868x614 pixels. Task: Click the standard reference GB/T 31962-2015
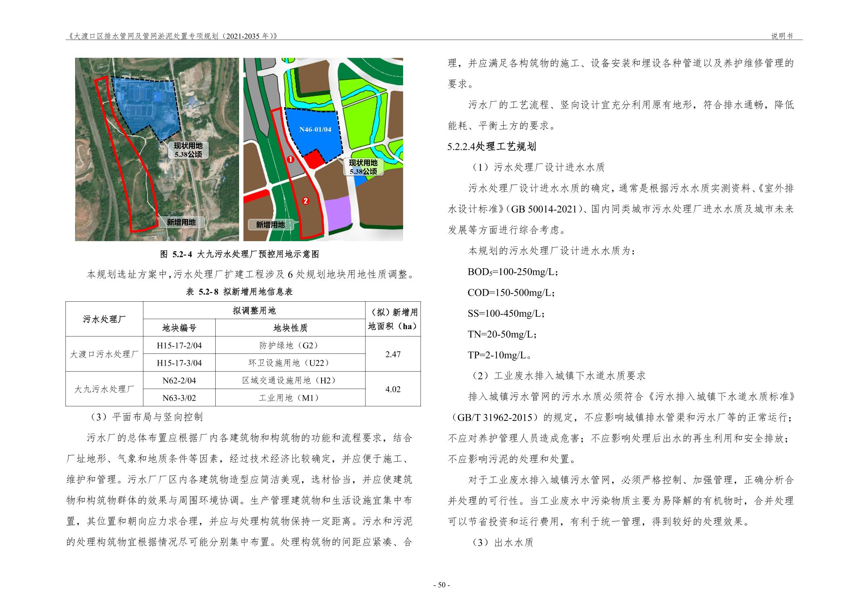(x=496, y=418)
